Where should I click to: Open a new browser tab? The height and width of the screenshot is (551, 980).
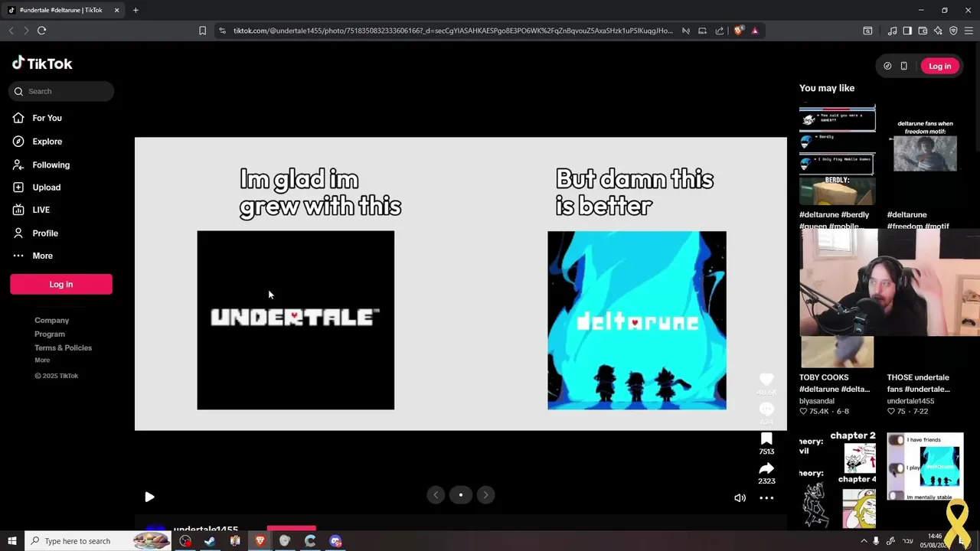coord(136,10)
